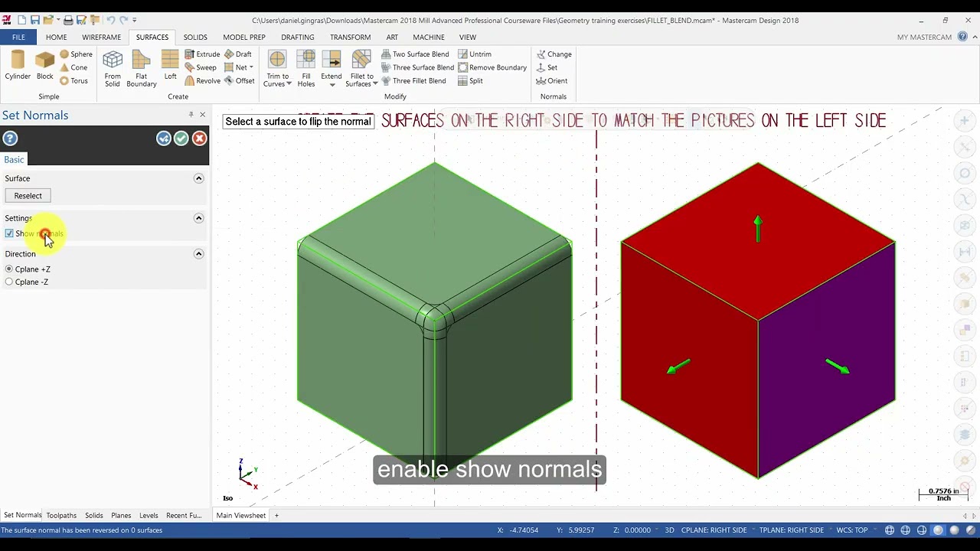Image resolution: width=980 pixels, height=551 pixels.
Task: Select the Sphere surface tool
Action: point(76,54)
